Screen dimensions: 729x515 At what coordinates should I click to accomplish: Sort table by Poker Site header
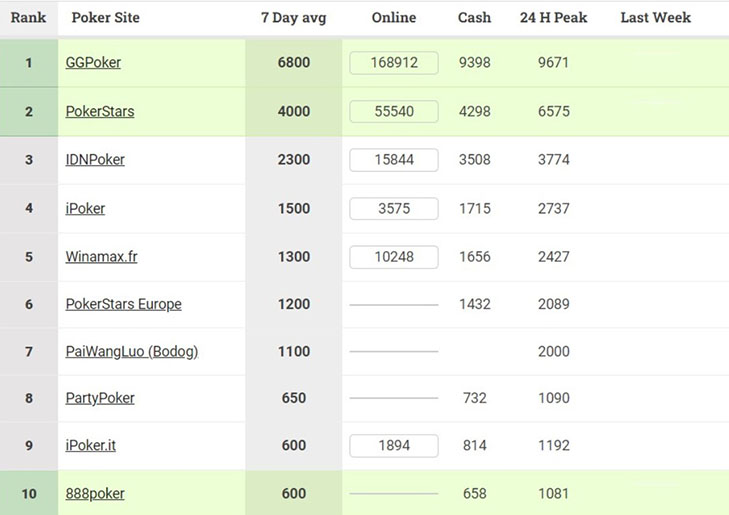(x=106, y=18)
